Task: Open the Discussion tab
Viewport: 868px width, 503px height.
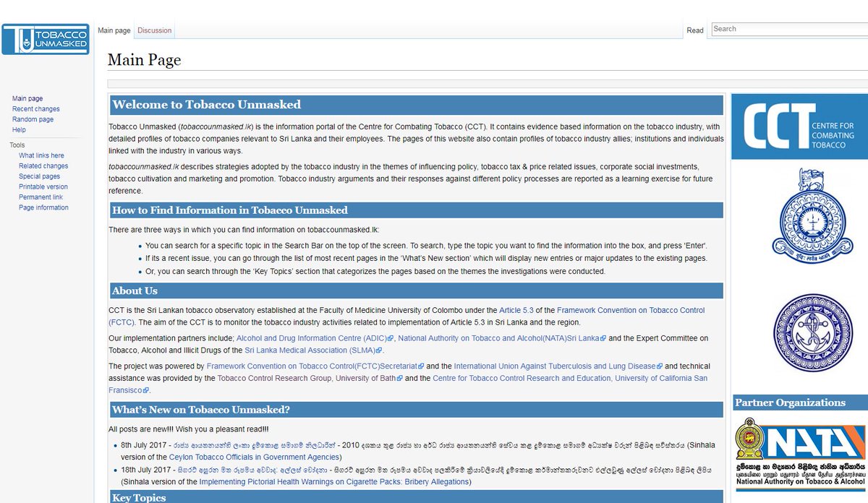Action: (155, 30)
